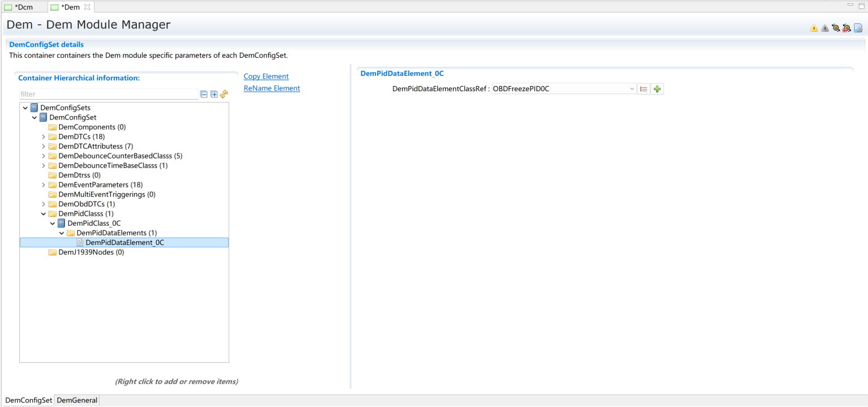Expand the DemEventParameters folder
868x407 pixels.
(x=44, y=185)
